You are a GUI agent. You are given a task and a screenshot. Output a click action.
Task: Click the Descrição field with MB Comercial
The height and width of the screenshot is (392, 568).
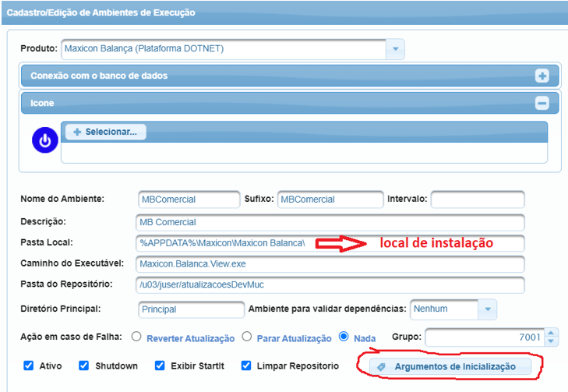click(x=330, y=222)
